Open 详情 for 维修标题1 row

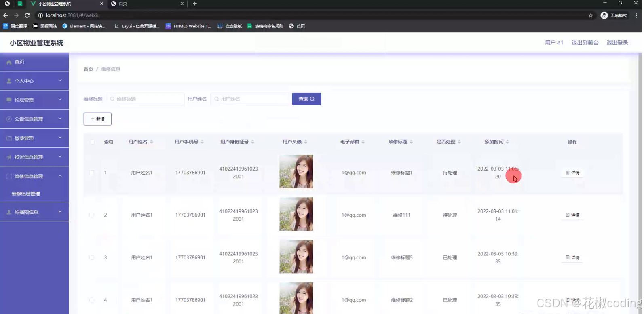tap(572, 173)
